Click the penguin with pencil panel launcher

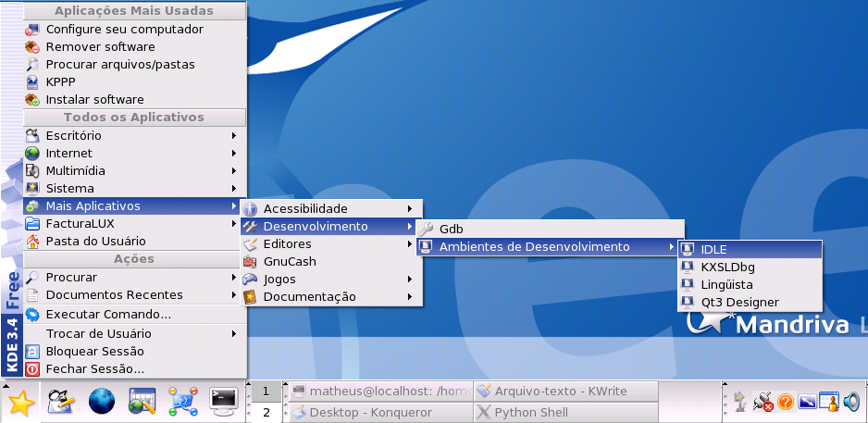pyautogui.click(x=61, y=403)
